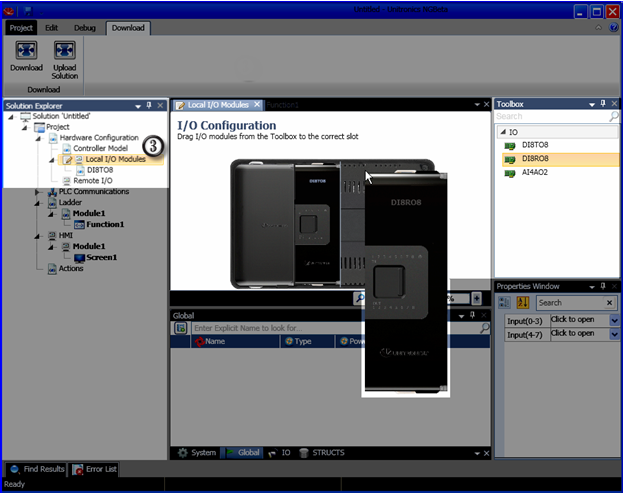The image size is (623, 493).
Task: Switch to the Edit ribbon tab
Action: tap(51, 28)
